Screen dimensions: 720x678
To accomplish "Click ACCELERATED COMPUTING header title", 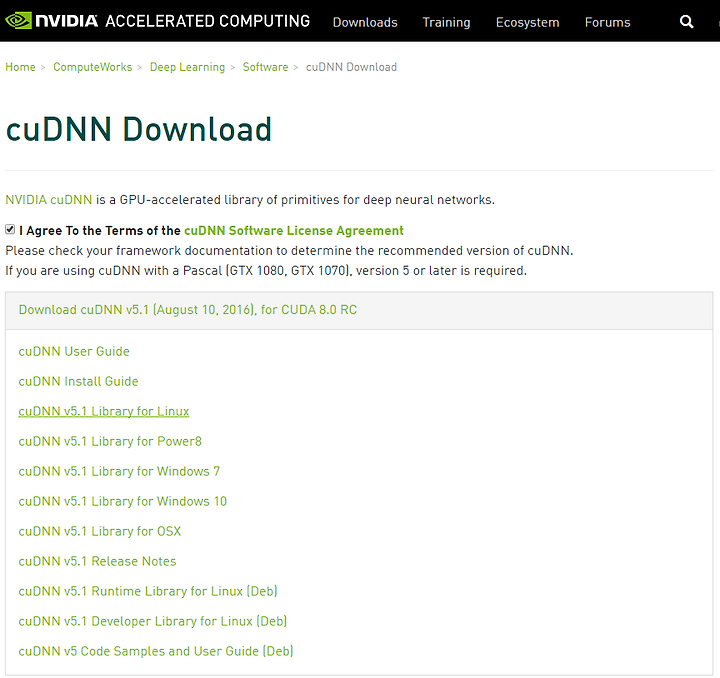I will 208,21.
